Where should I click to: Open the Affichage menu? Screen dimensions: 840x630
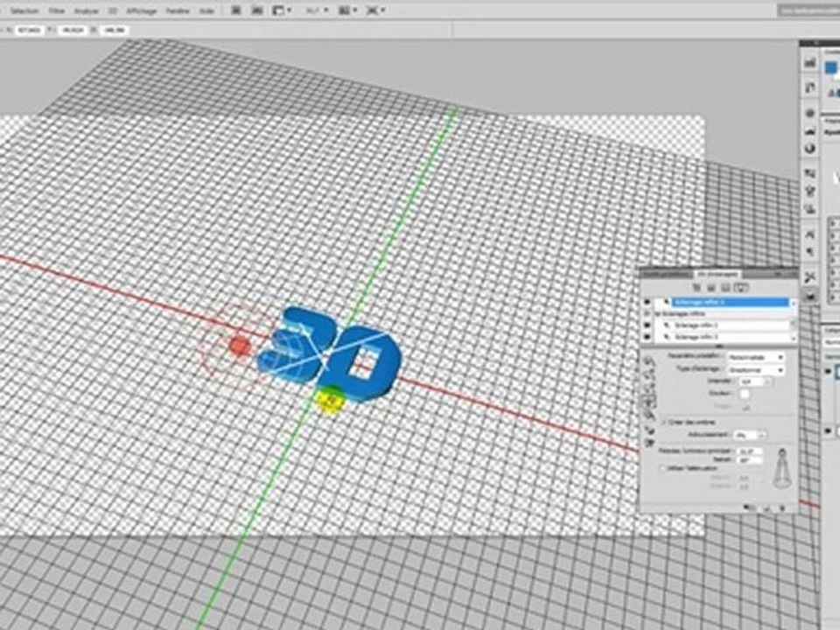[x=142, y=10]
